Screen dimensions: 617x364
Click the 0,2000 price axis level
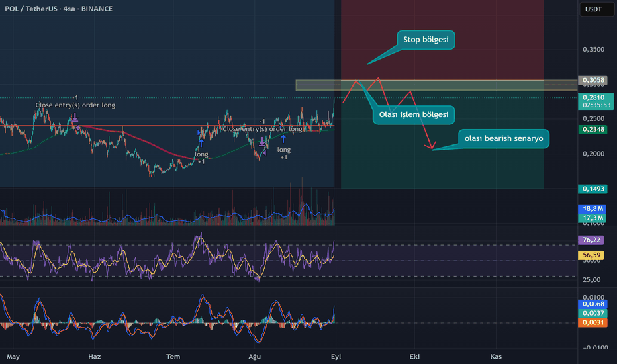click(x=593, y=154)
